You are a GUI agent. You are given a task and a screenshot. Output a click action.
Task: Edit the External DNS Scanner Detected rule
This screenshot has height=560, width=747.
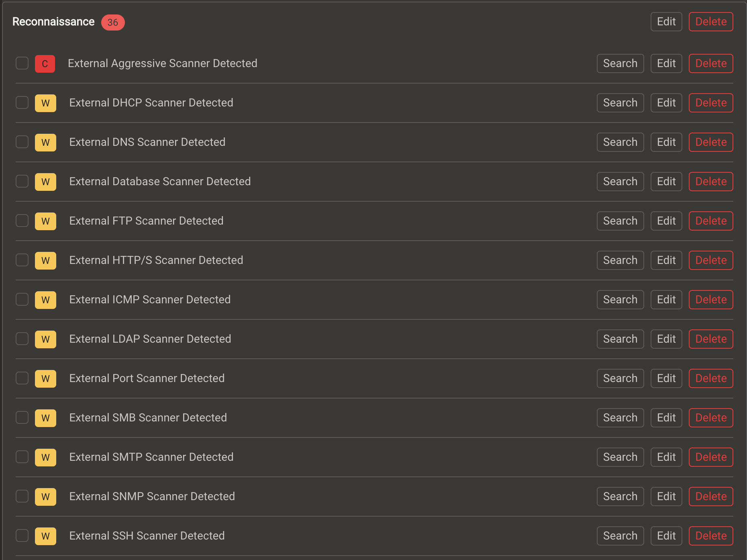click(666, 142)
